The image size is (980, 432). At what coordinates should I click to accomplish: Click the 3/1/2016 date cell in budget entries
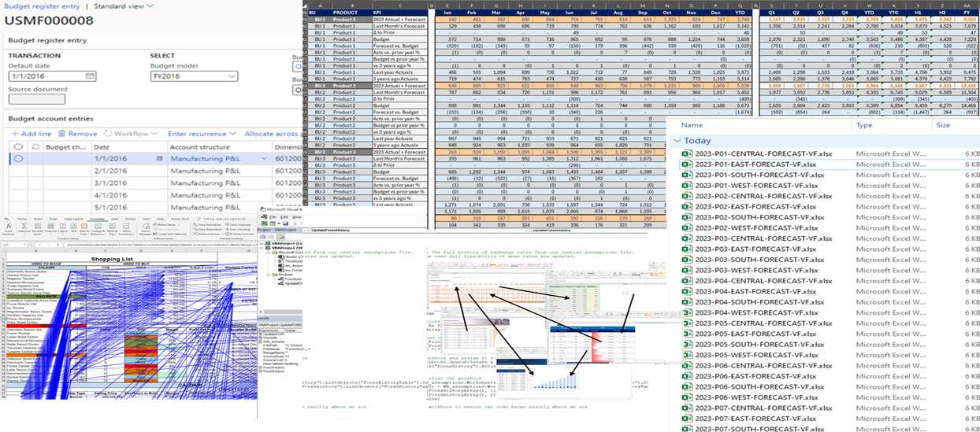(129, 183)
